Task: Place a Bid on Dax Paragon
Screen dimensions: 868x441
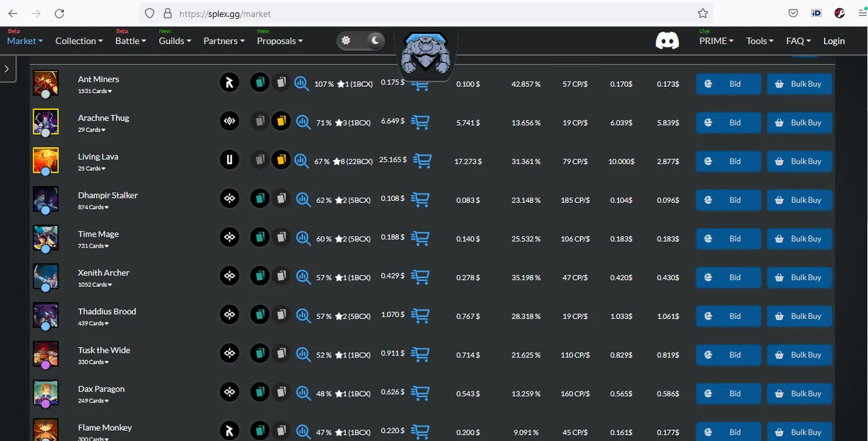Action: coord(728,394)
